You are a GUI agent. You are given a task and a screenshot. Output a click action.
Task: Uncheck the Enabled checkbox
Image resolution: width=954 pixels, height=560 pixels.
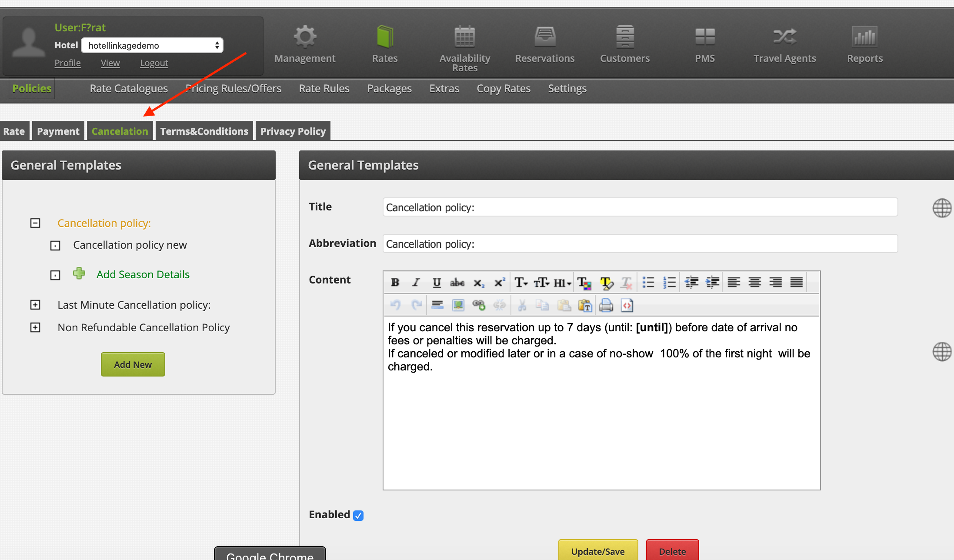(358, 515)
